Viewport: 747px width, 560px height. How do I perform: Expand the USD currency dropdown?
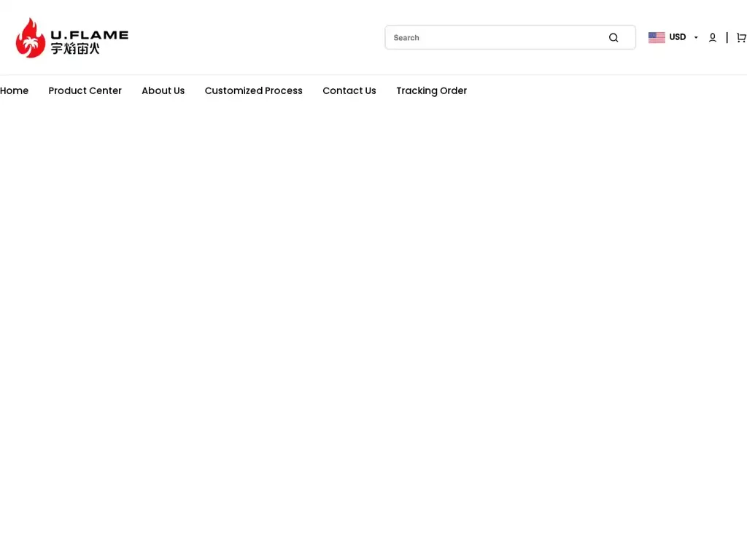click(678, 37)
